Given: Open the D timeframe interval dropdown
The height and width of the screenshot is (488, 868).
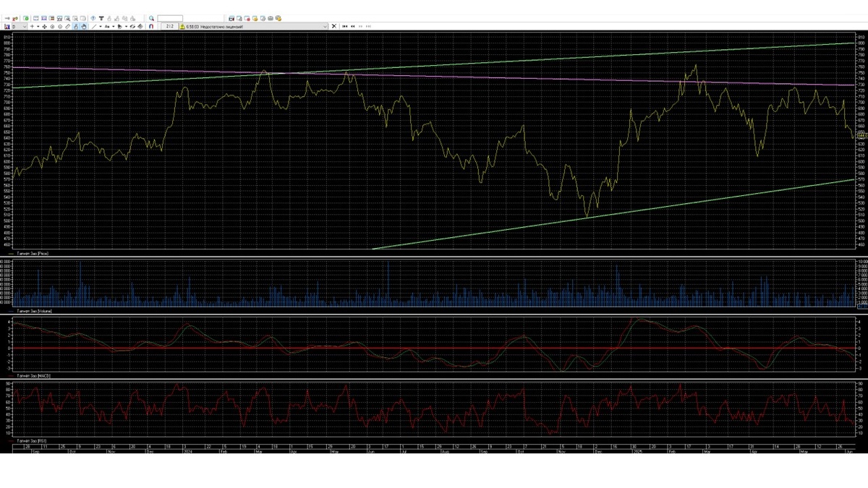Looking at the screenshot, I should pyautogui.click(x=19, y=26).
